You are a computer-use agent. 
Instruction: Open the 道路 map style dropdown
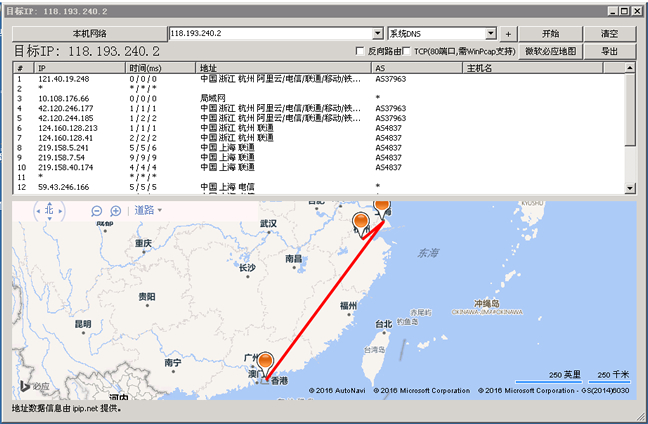(149, 211)
